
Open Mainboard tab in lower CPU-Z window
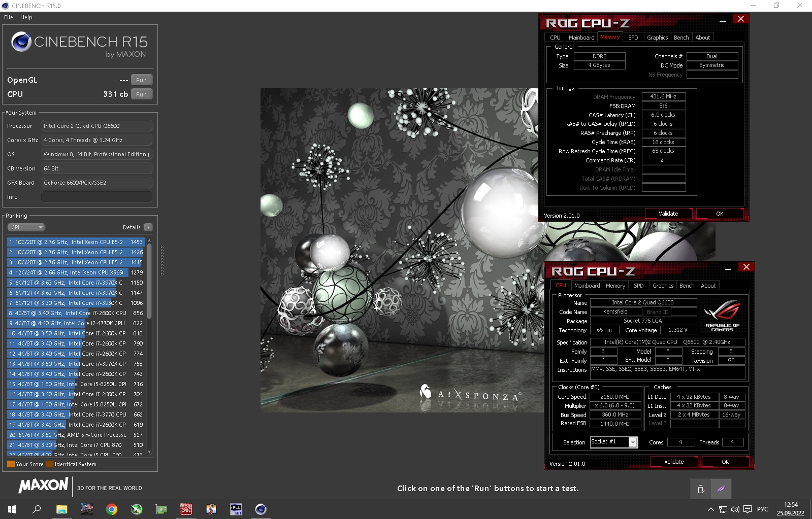coord(587,286)
